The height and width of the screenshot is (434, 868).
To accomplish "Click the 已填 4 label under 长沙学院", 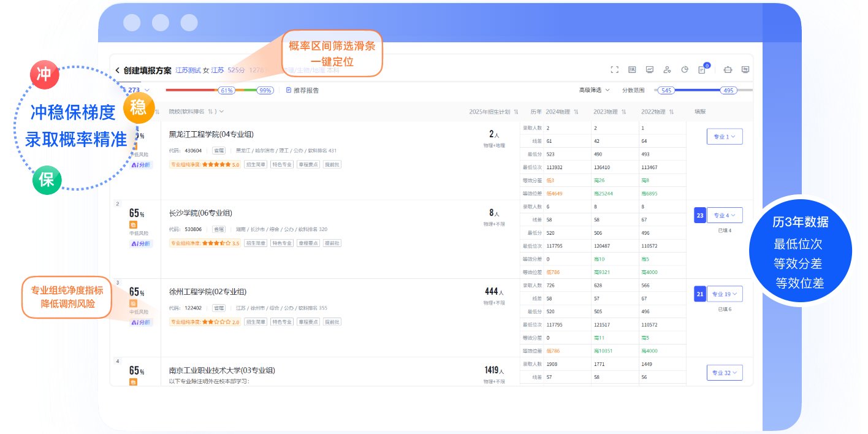I will [725, 230].
